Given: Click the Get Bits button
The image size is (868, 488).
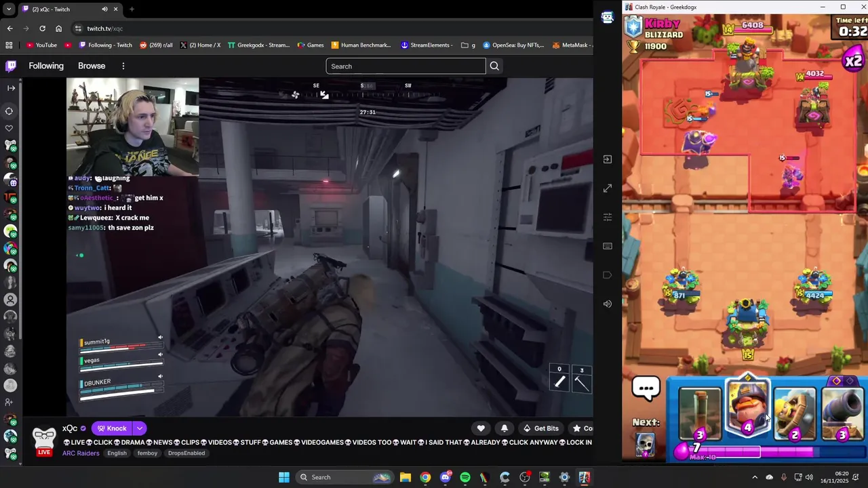Looking at the screenshot, I should pos(540,428).
